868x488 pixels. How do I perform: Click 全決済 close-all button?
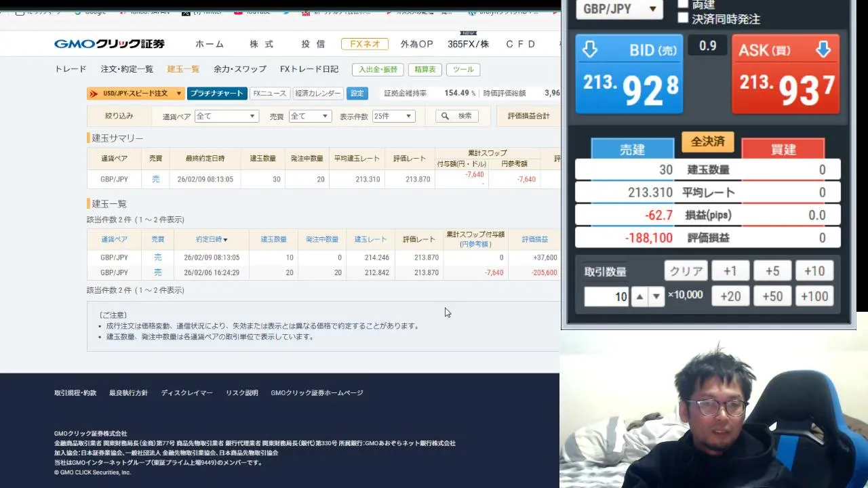(x=708, y=142)
